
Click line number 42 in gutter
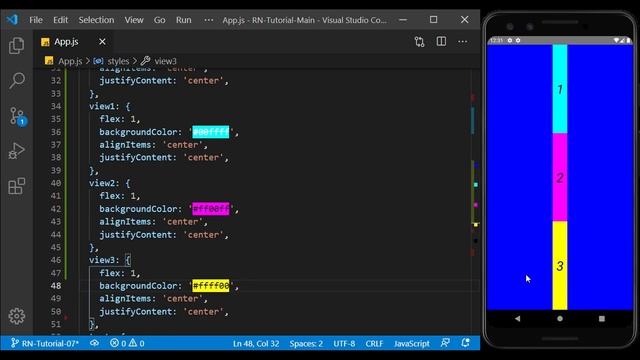click(56, 209)
